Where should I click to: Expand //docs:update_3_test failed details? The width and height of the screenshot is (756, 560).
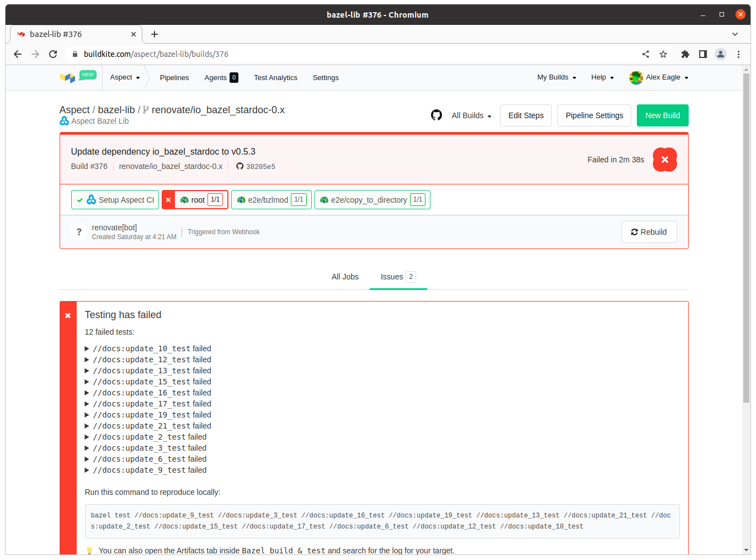[x=145, y=448]
